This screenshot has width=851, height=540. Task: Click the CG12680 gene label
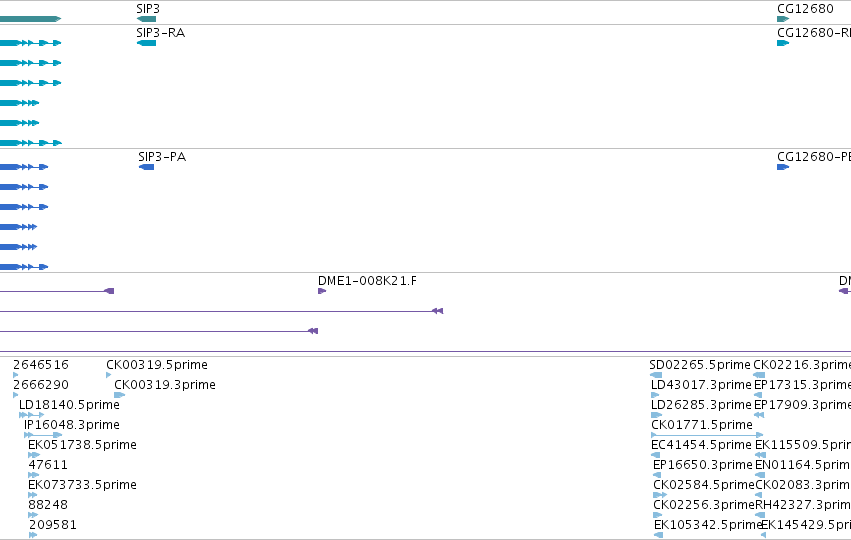805,9
